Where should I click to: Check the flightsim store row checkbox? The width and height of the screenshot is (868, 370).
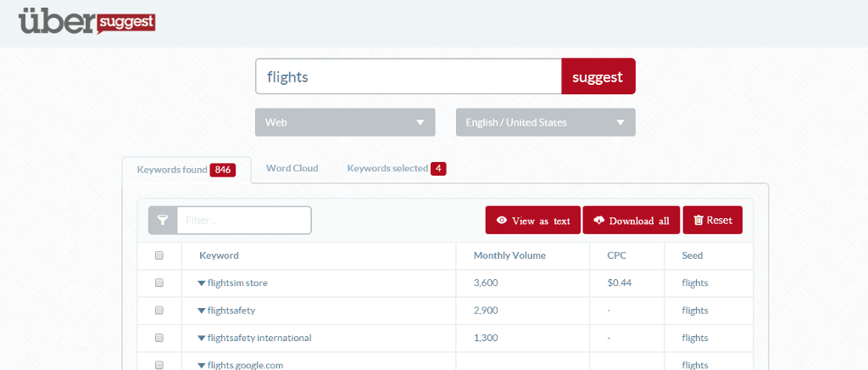[159, 283]
